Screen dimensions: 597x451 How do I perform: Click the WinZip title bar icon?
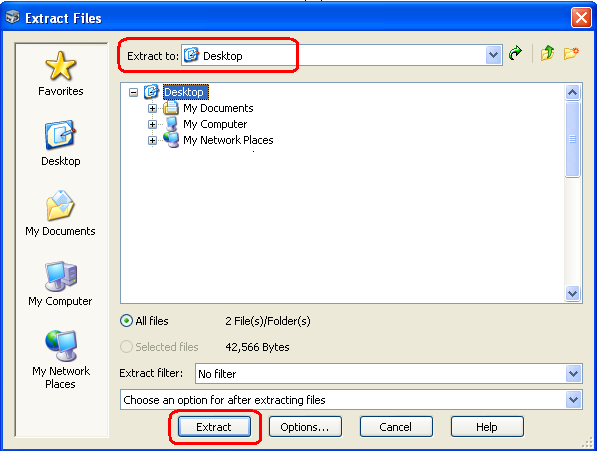coord(13,17)
